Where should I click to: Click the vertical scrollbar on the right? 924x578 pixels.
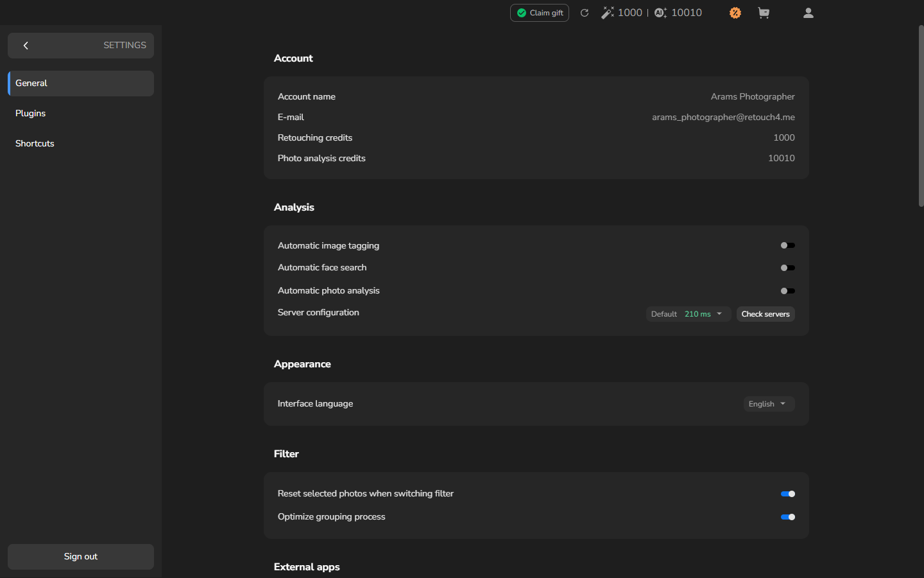click(x=921, y=116)
